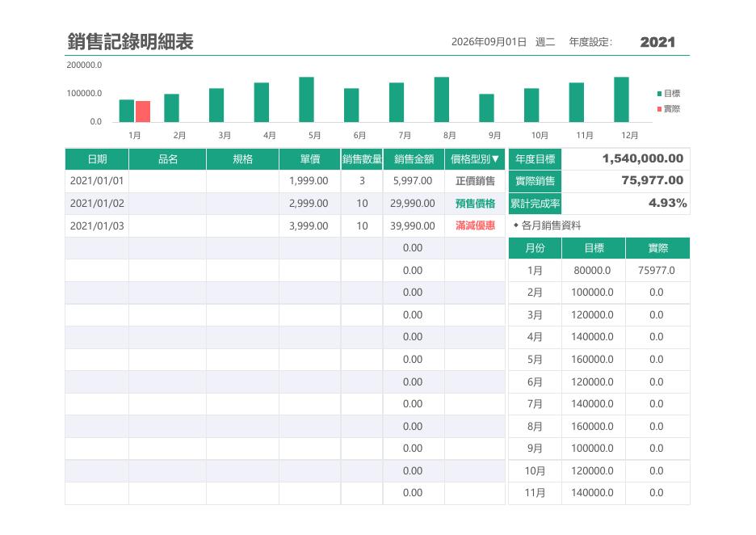This screenshot has height=535, width=756.
Task: Select the 預售價格 price type cell
Action: (x=475, y=204)
